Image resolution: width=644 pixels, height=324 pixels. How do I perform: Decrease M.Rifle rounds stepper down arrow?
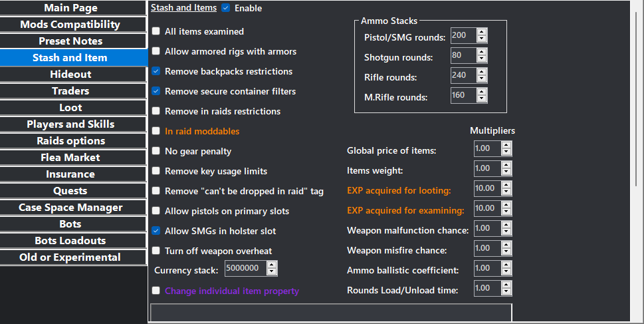(482, 100)
